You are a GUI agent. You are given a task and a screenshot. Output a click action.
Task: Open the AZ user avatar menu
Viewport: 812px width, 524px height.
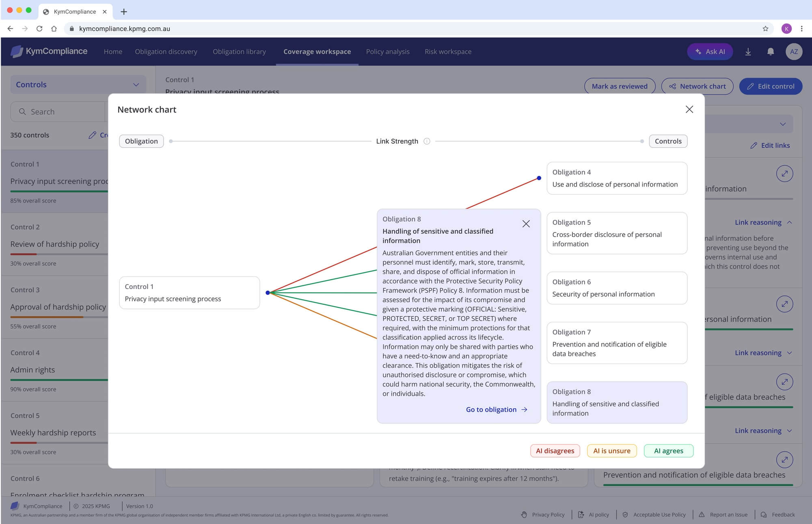(x=794, y=52)
